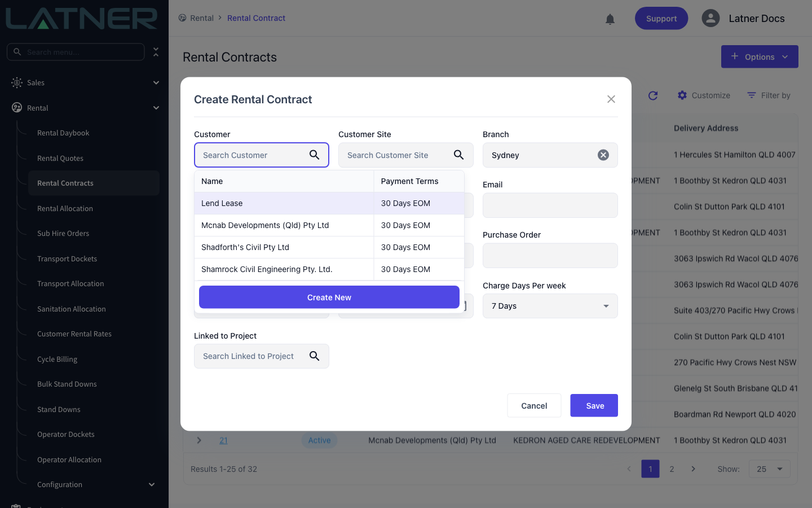Select Lend Lease from customer list
Image resolution: width=812 pixels, height=508 pixels.
tap(329, 203)
